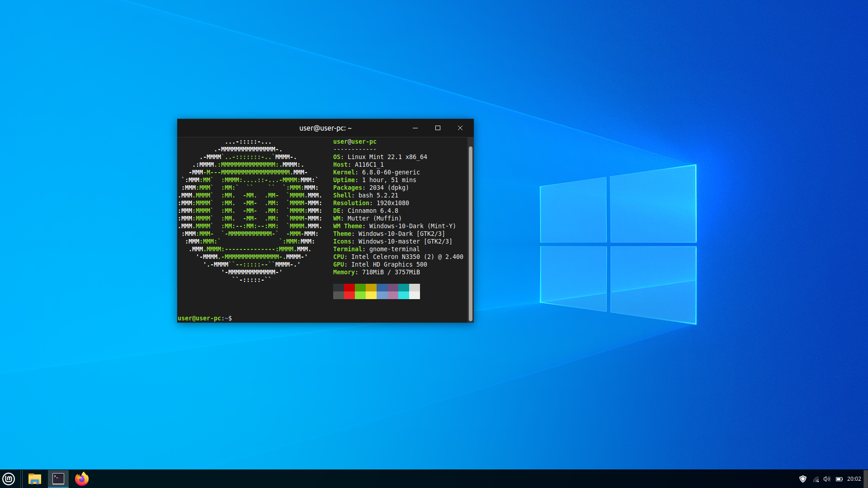Click the 'WM Theme: Windows-10-Dark (Mint-Y)' line
The height and width of the screenshot is (488, 868).
[395, 226]
